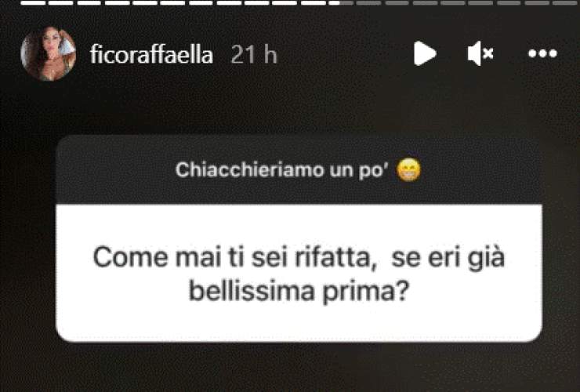The height and width of the screenshot is (392, 580).
Task: Visit the ficoraffaella username link
Action: tap(151, 54)
